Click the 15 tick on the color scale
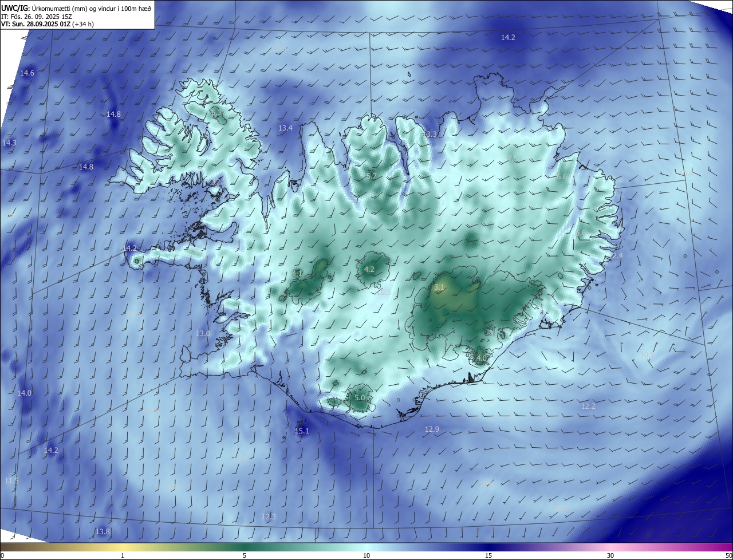The height and width of the screenshot is (560, 733). [488, 555]
